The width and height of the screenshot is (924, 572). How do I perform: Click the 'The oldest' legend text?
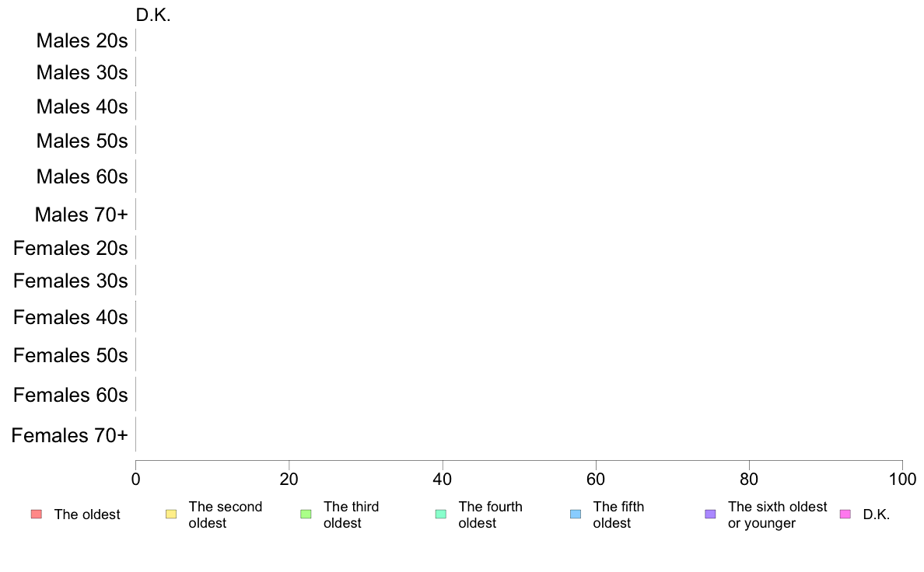87,514
